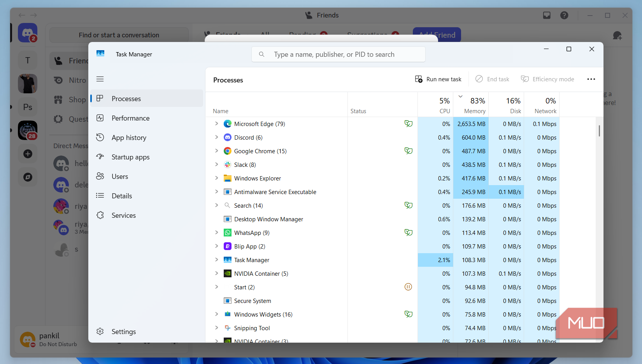642x364 pixels.
Task: Open the three-dot more options menu
Action: (x=591, y=79)
